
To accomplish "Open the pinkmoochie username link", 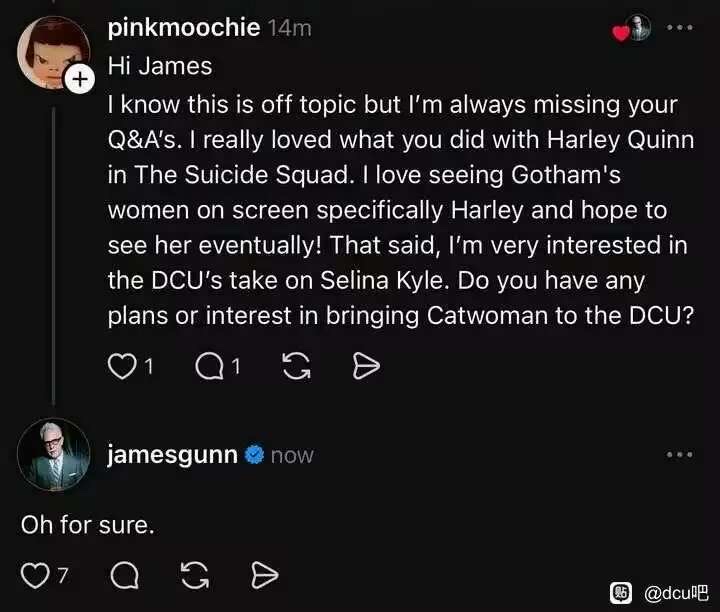I will click(183, 28).
